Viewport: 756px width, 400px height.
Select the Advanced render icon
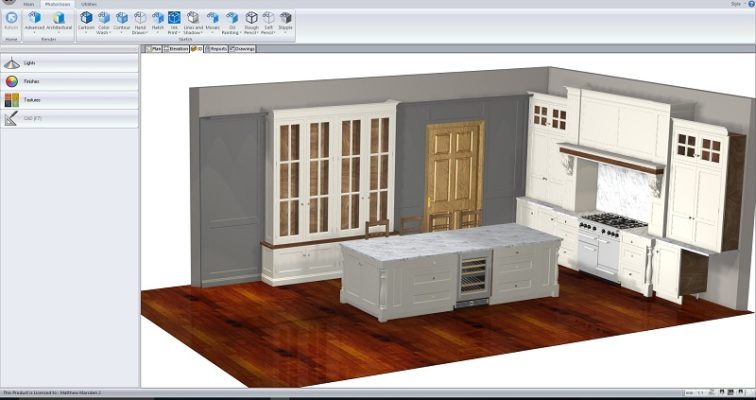click(34, 18)
